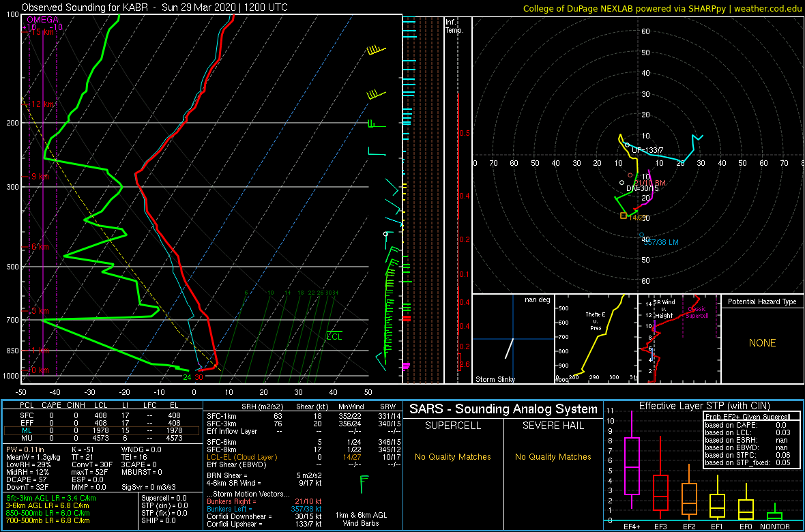The image size is (805, 532).
Task: Click the Storm Slinky panel label
Action: click(495, 379)
